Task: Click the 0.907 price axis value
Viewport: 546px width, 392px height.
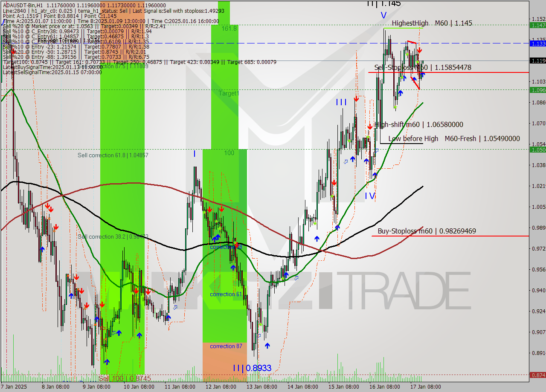Action: 538,332
